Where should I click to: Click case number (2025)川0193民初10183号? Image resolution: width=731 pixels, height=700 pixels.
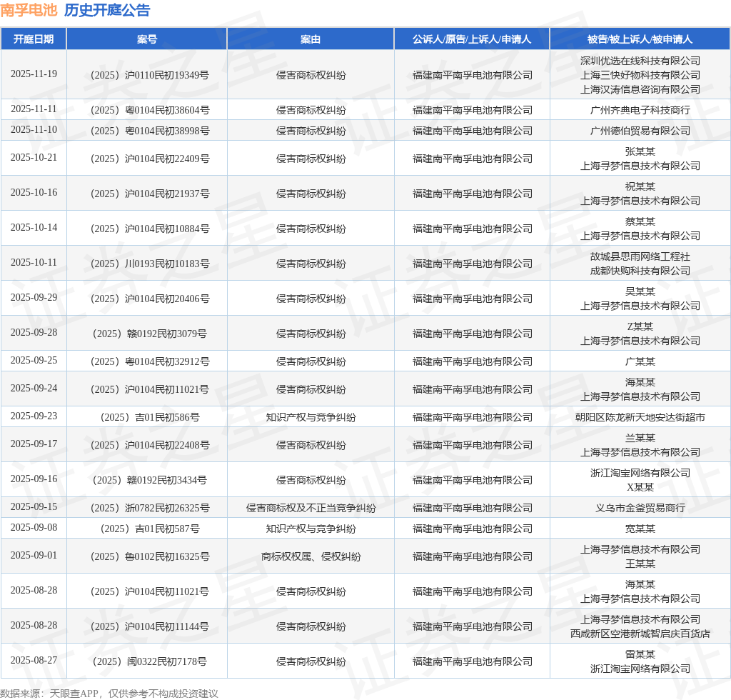click(x=150, y=264)
